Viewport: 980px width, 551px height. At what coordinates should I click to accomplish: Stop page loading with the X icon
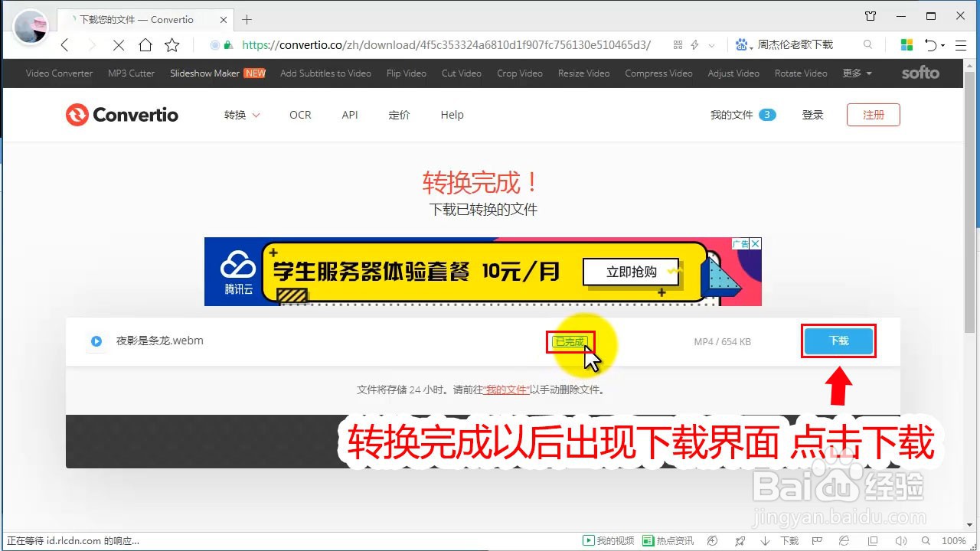coord(118,45)
